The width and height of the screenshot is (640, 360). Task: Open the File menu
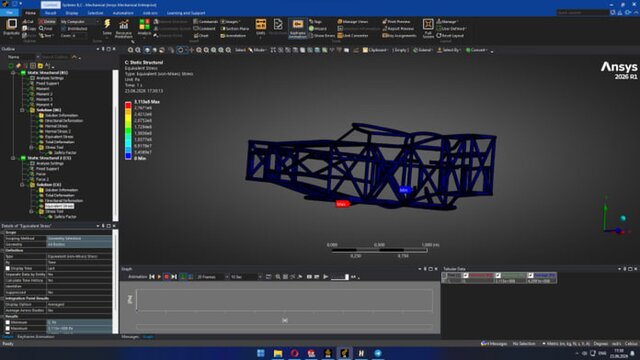pos(9,13)
